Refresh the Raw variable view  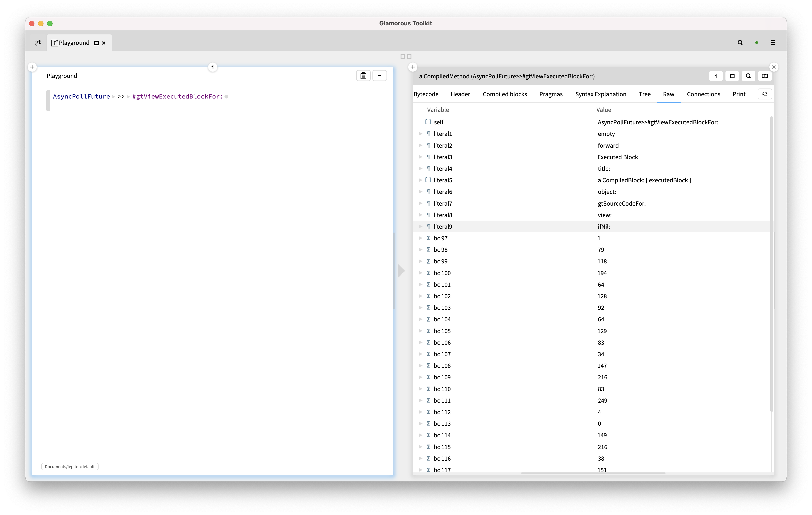(x=765, y=94)
